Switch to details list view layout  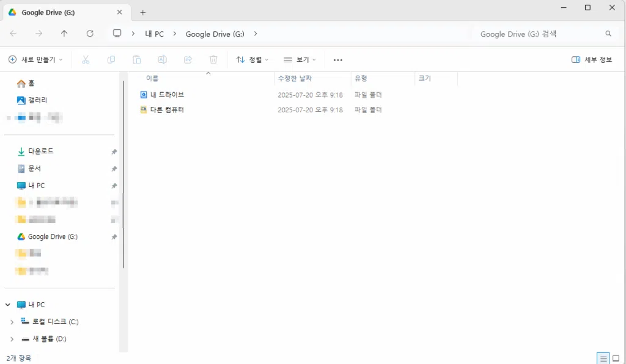click(x=603, y=359)
